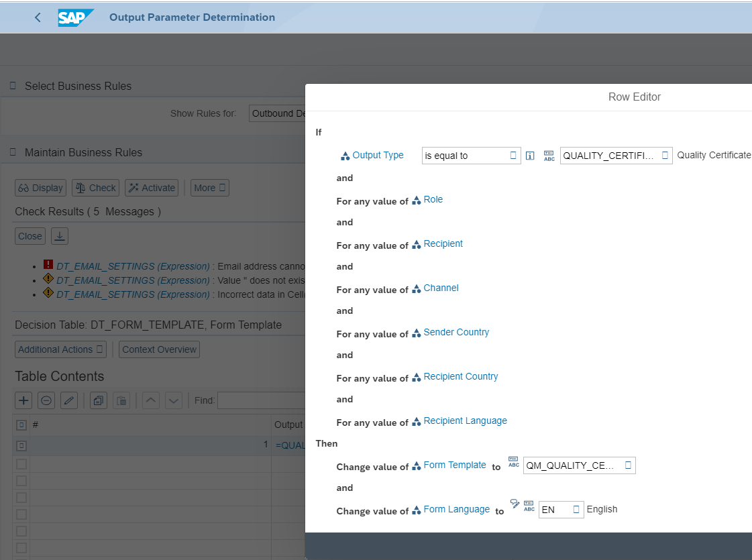This screenshot has height=560, width=752.
Task: Move row down with down chevron
Action: [x=174, y=400]
